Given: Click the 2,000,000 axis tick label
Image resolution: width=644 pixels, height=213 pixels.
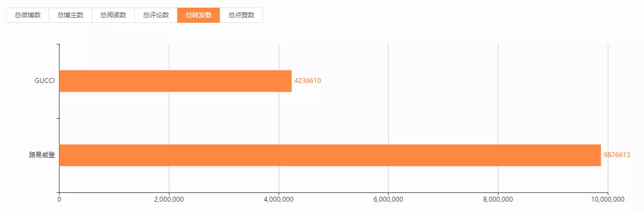Looking at the screenshot, I should tap(169, 199).
